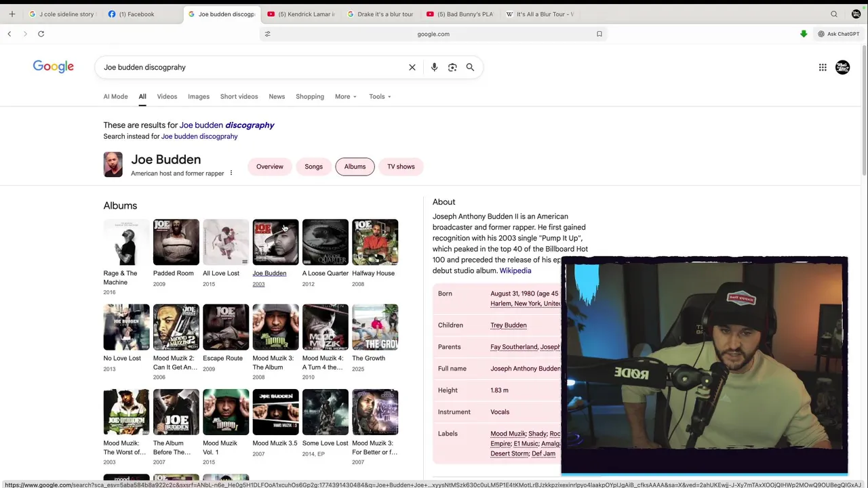This screenshot has height=488, width=868.
Task: Select the Overview chip
Action: click(x=270, y=167)
